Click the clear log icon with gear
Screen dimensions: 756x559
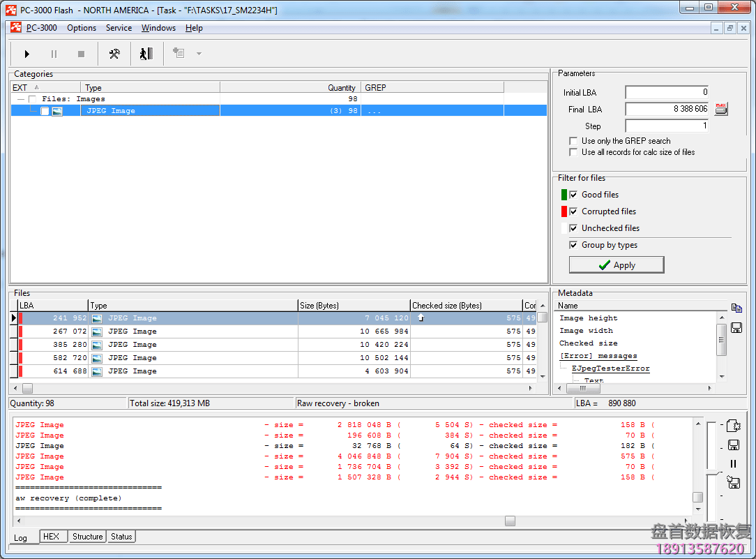(733, 426)
